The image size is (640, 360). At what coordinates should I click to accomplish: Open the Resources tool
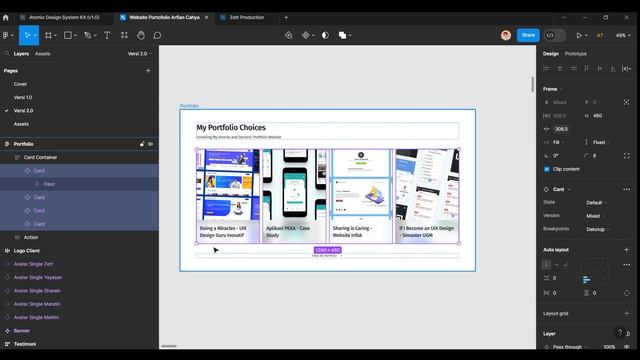(x=124, y=36)
